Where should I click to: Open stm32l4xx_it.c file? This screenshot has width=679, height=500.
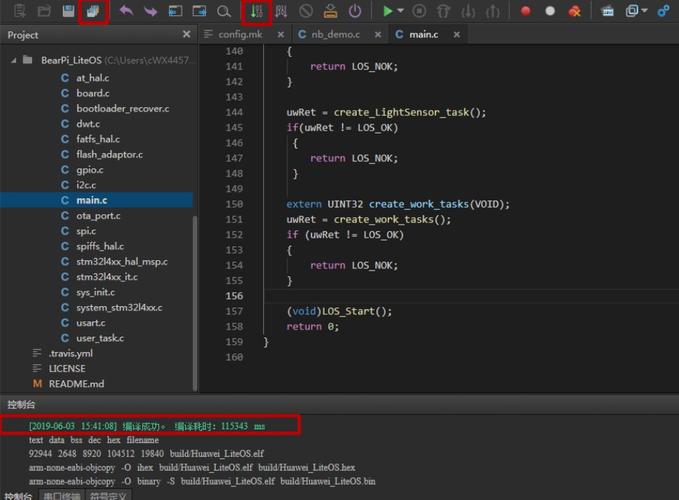107,277
